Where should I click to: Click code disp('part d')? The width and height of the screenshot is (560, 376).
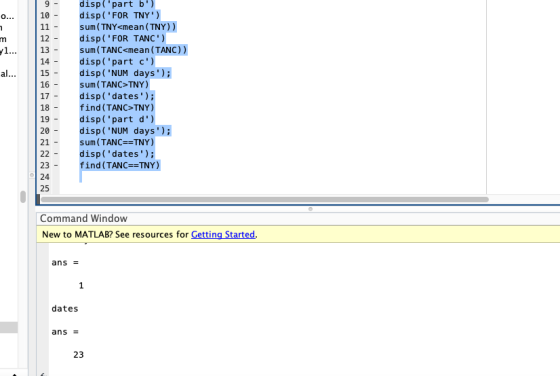pos(117,119)
